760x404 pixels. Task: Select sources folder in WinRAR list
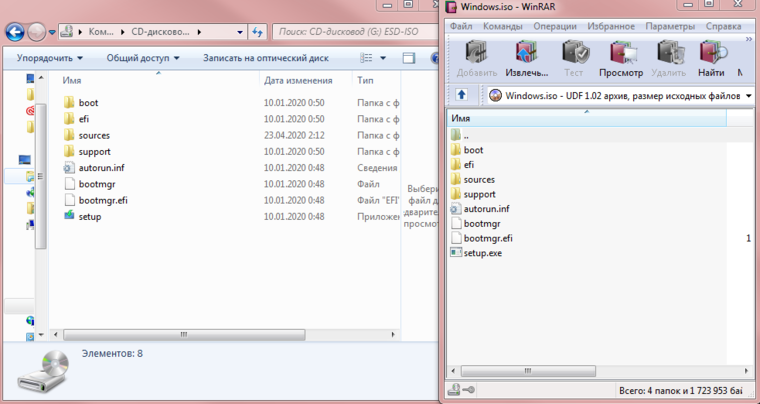coord(479,179)
